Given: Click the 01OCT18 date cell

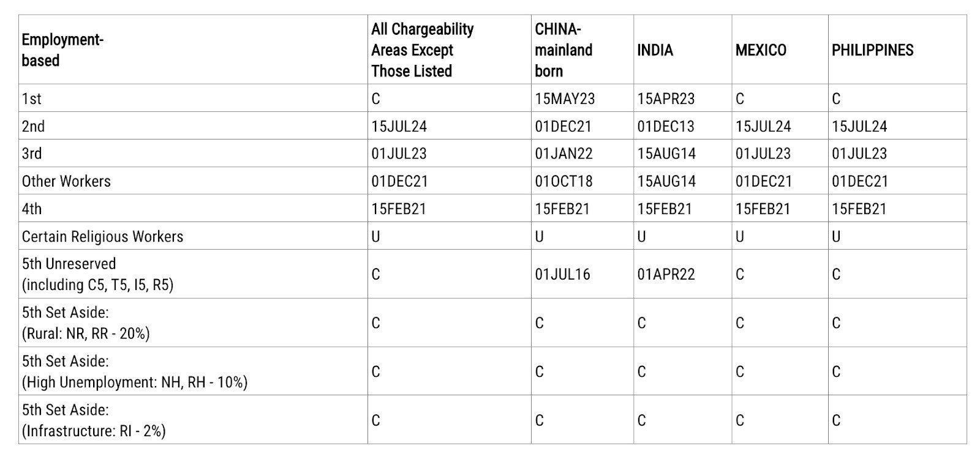Looking at the screenshot, I should [563, 181].
